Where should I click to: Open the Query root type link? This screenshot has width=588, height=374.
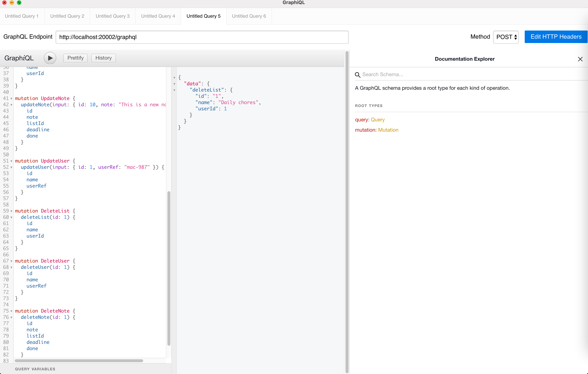point(378,120)
